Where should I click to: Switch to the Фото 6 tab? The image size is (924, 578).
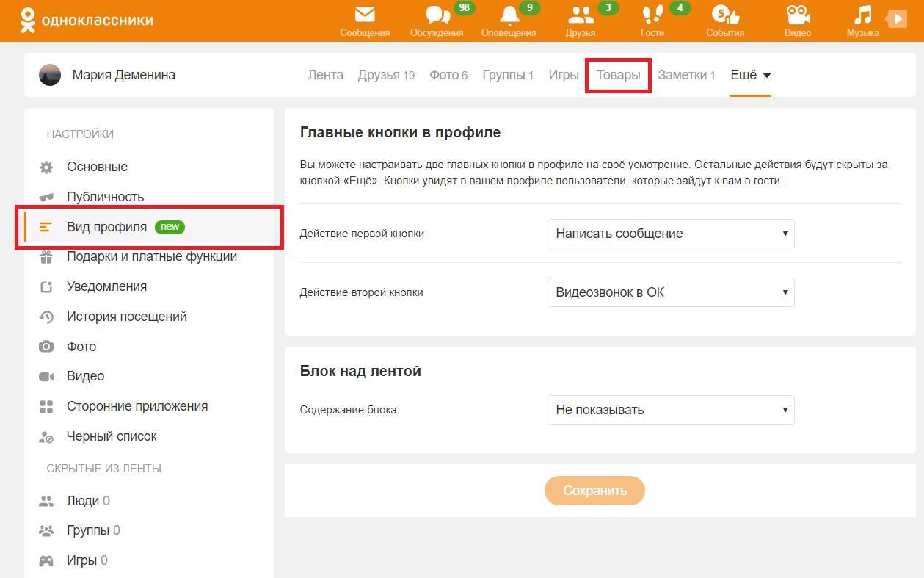(x=448, y=75)
